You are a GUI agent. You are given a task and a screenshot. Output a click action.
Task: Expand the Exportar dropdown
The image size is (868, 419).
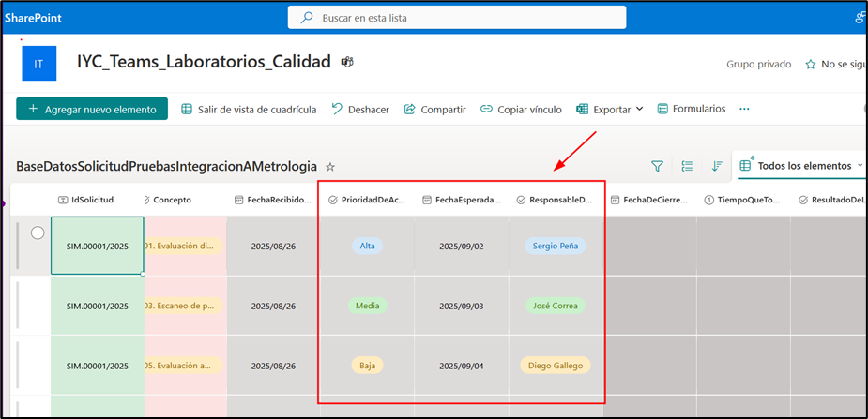[x=610, y=109]
